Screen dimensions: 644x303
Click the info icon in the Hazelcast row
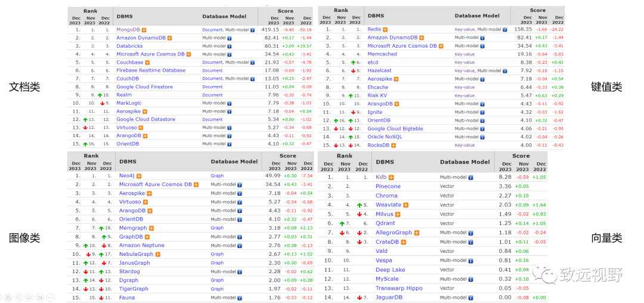506,70
